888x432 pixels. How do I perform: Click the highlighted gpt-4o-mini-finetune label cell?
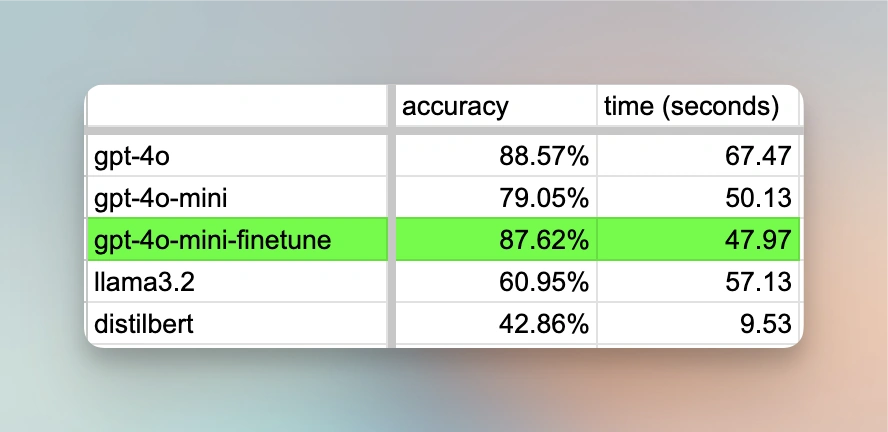tap(236, 240)
